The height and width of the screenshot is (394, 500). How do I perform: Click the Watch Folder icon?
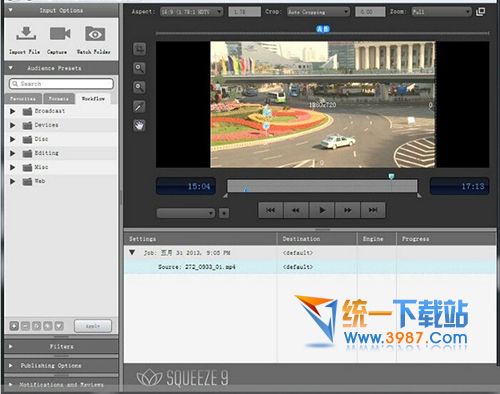(95, 34)
